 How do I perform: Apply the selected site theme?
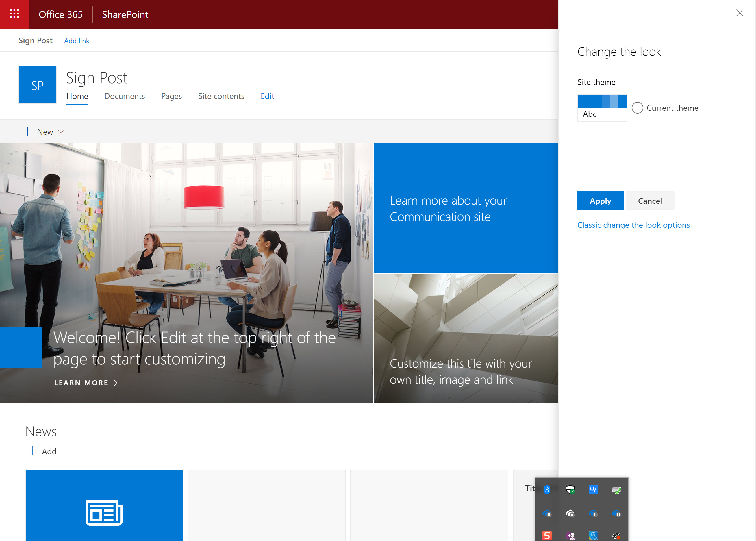(600, 201)
